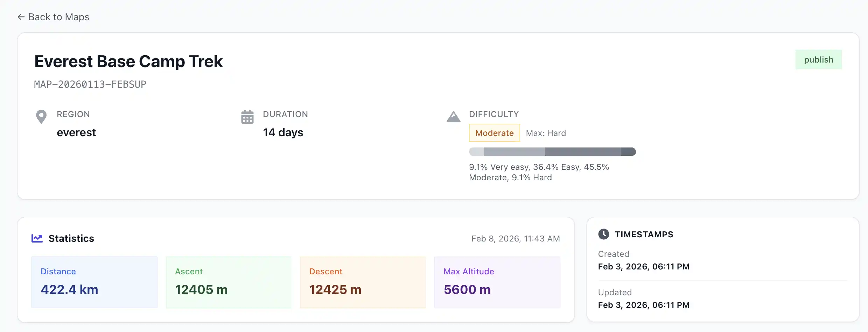Select the Moderate difficulty badge
The image size is (868, 332).
[x=494, y=133]
